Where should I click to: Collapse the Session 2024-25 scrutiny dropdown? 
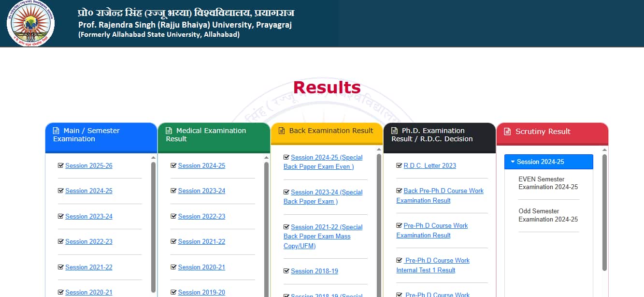[x=548, y=162]
